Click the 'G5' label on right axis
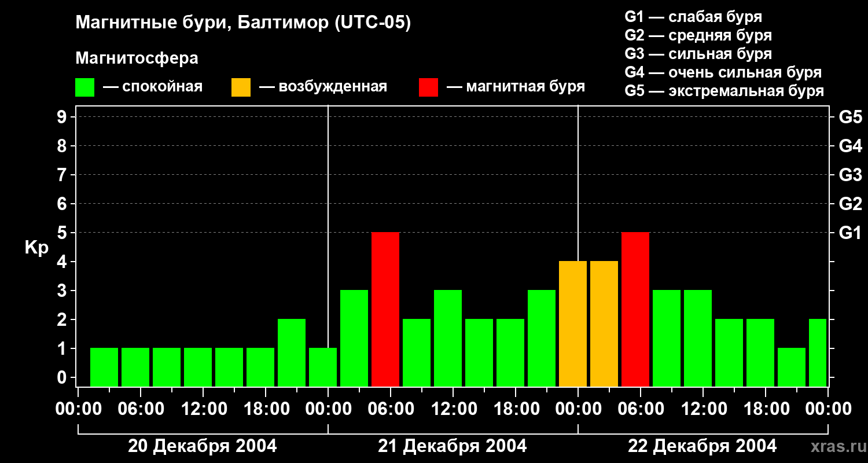The image size is (868, 463). [x=850, y=117]
